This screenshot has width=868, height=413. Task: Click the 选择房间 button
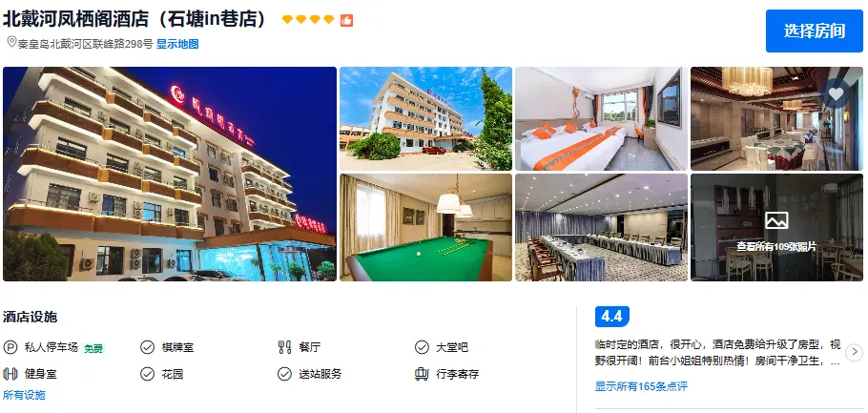point(815,31)
